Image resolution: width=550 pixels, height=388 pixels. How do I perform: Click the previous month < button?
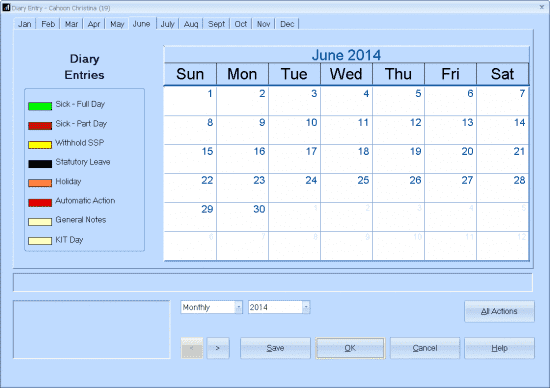(192, 348)
